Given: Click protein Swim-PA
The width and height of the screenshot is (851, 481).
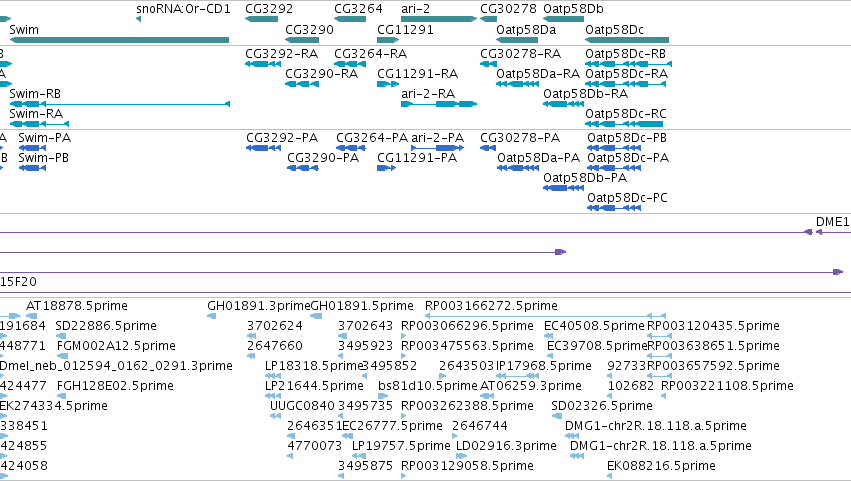Looking at the screenshot, I should coord(32,148).
